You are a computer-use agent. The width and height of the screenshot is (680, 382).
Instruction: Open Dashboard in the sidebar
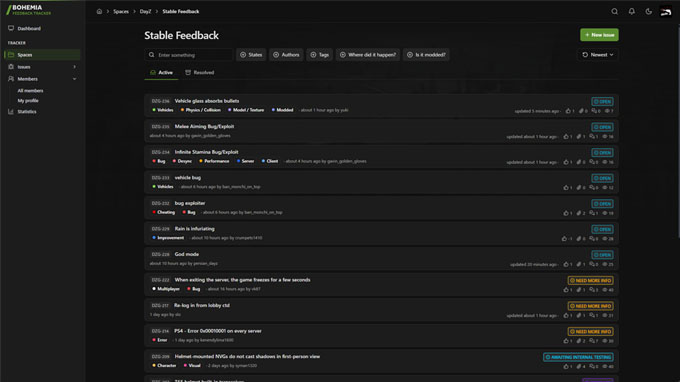[29, 29]
